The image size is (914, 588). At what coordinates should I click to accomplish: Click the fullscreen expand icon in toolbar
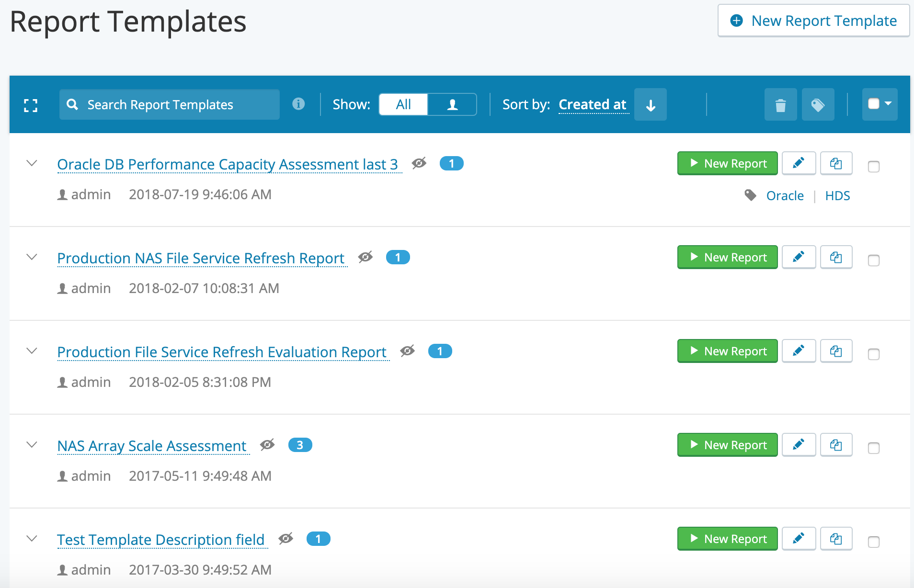(x=31, y=105)
